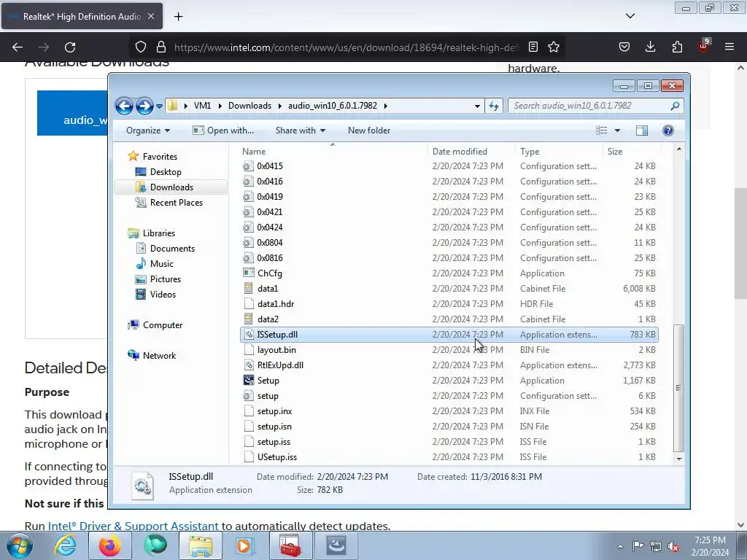Toggle Firefox reader view icon

coord(533,47)
